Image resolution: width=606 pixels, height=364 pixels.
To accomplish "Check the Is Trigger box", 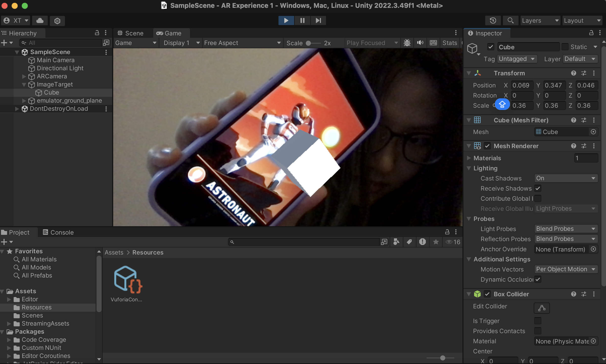I will pyautogui.click(x=538, y=321).
